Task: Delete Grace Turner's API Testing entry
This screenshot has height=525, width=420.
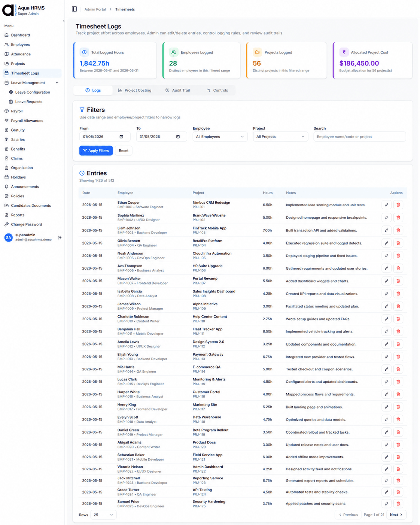Action: 398,492
